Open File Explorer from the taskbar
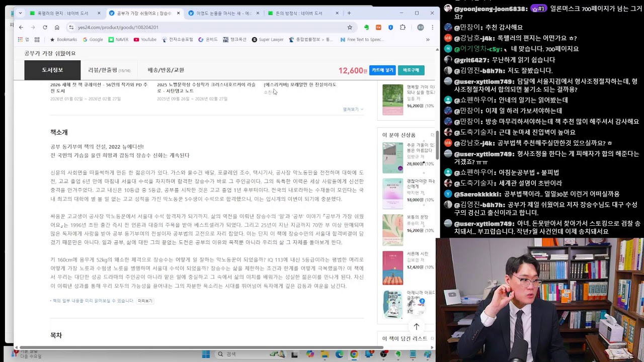The image size is (644, 362). pos(325,354)
